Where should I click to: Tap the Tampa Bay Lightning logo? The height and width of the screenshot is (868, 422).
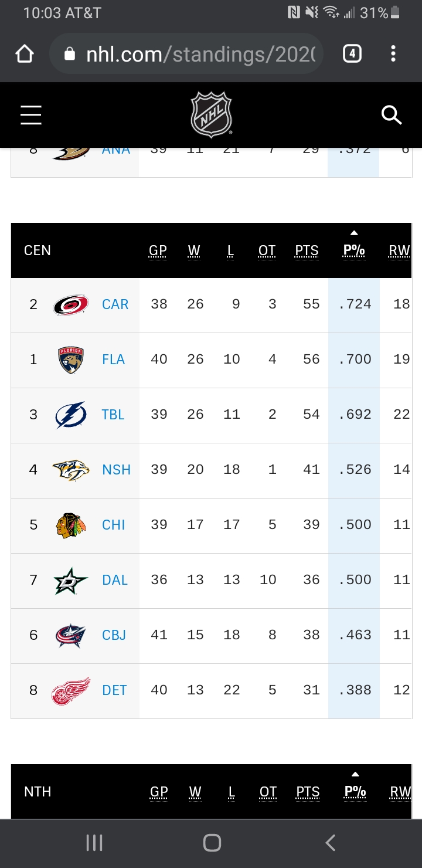(x=71, y=415)
